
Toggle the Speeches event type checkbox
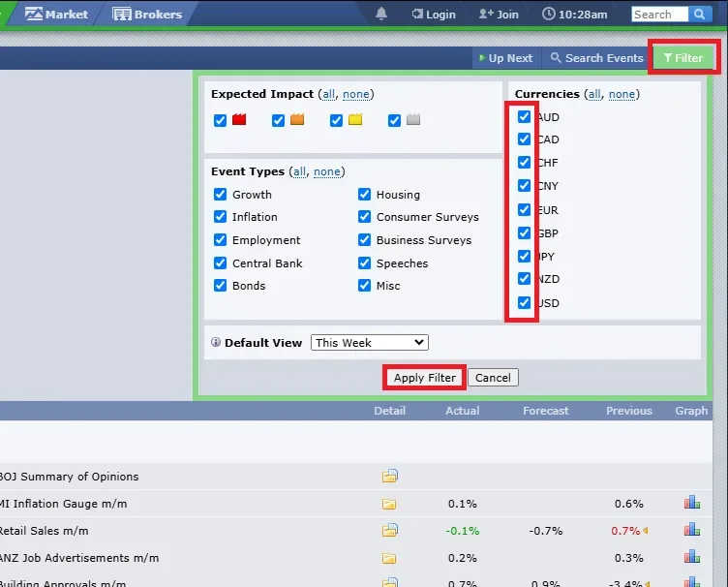pyautogui.click(x=364, y=263)
